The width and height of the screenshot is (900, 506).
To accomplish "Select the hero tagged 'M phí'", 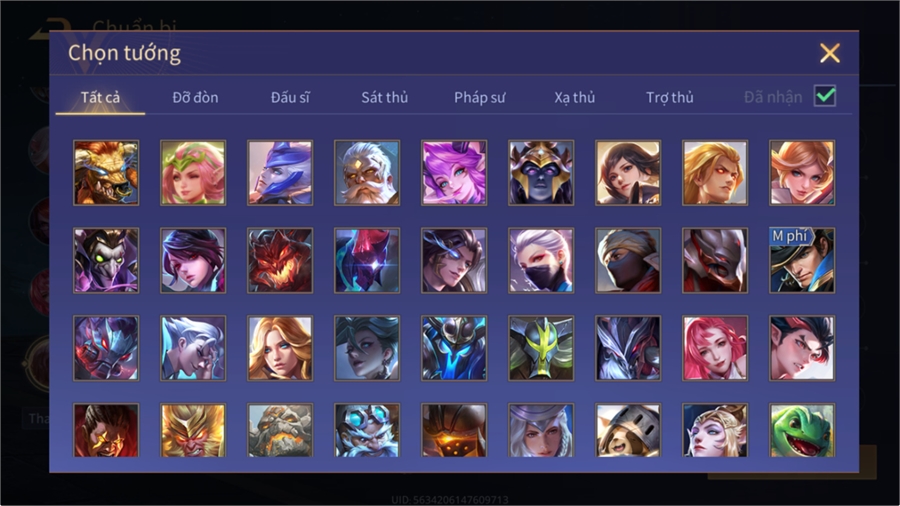I will click(802, 260).
